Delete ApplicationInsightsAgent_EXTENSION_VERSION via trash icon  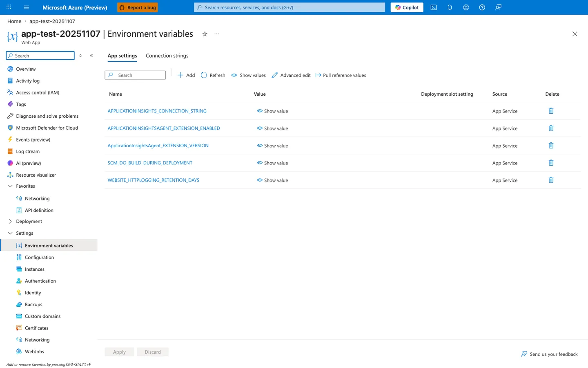click(x=551, y=146)
